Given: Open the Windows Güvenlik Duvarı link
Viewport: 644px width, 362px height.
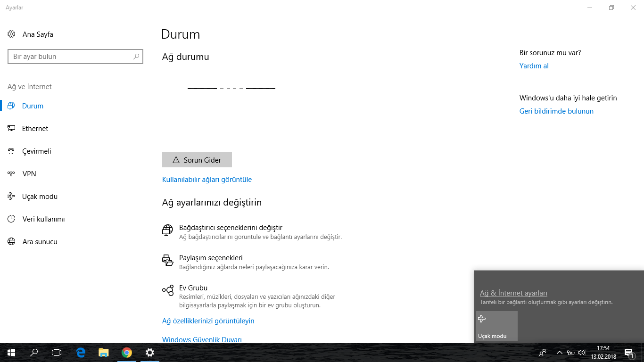Looking at the screenshot, I should (202, 339).
